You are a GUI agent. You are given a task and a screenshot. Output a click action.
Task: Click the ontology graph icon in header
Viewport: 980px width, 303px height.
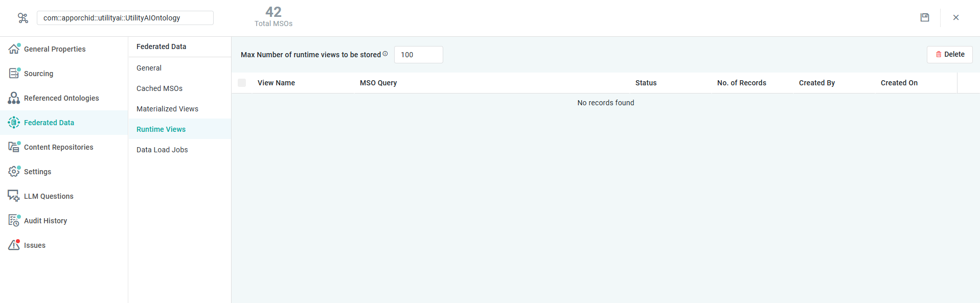coord(23,18)
